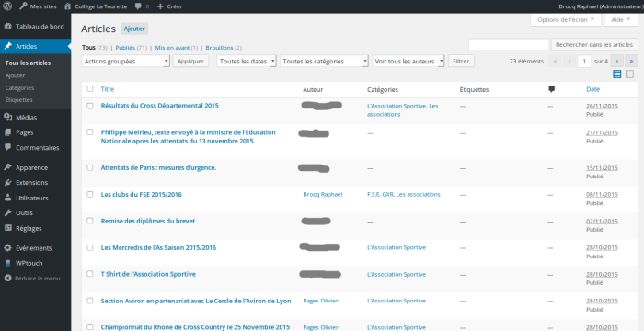The width and height of the screenshot is (644, 331).
Task: Filter by Mis en avant (1) articles
Action: 177,48
